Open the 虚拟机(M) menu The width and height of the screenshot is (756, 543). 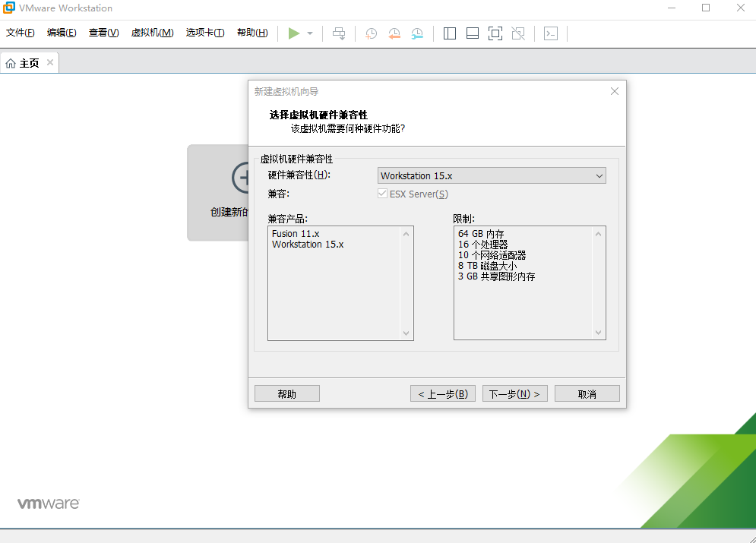pos(153,33)
